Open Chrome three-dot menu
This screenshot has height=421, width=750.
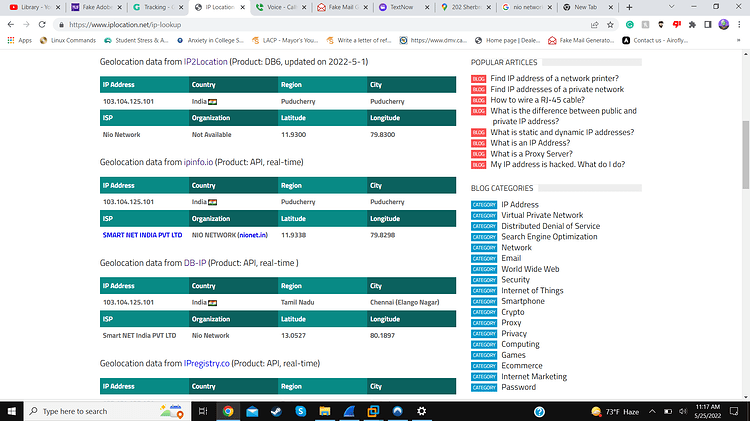tap(739, 25)
